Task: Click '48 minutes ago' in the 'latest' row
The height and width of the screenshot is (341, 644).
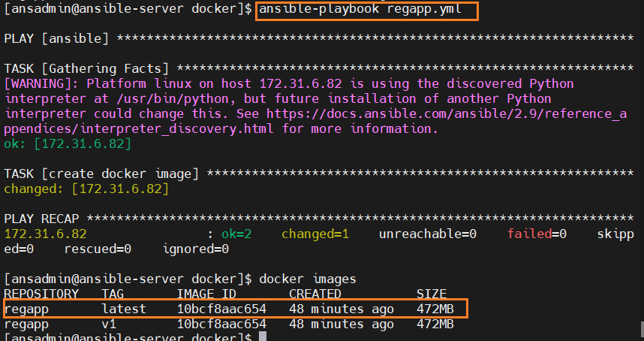Action: point(342,309)
